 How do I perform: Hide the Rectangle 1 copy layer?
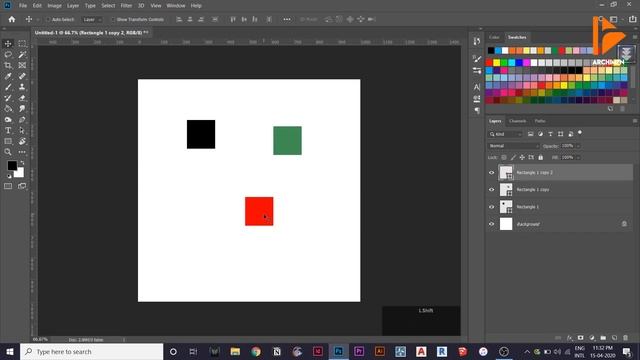[491, 190]
